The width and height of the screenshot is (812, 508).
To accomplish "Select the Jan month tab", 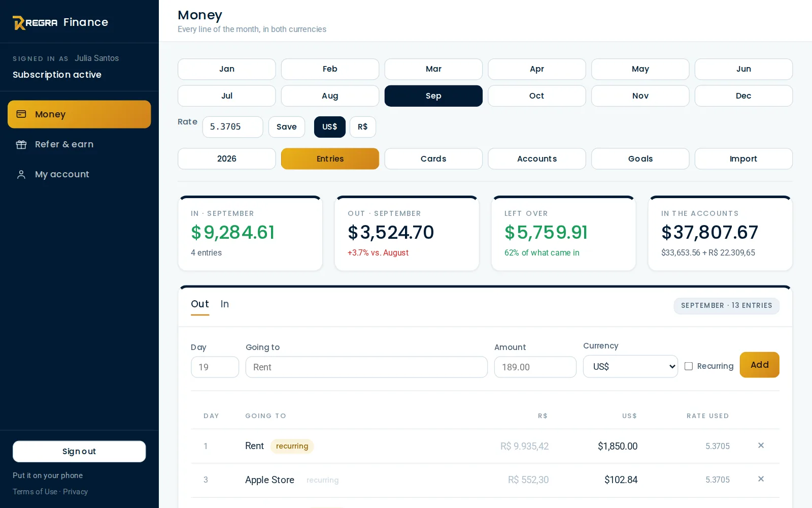I will pos(227,69).
